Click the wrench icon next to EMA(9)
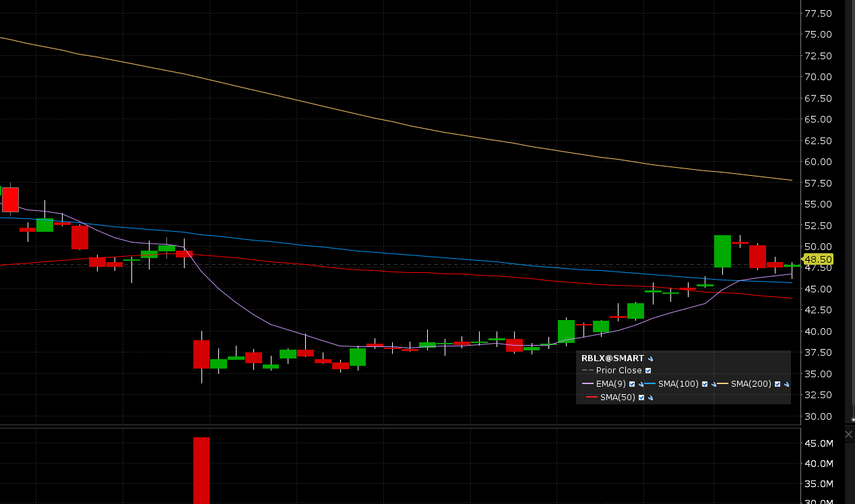855x504 pixels. (x=641, y=384)
